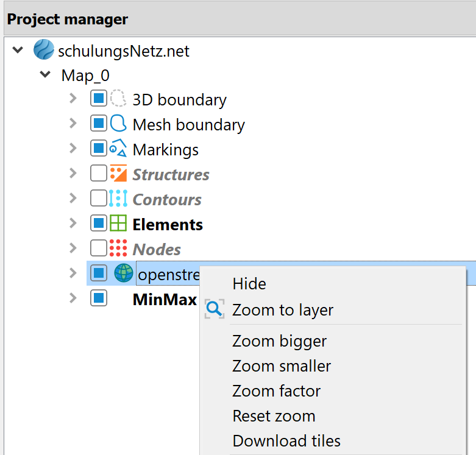This screenshot has height=455, width=476.
Task: Enable the Structures layer checkbox
Action: click(x=98, y=174)
